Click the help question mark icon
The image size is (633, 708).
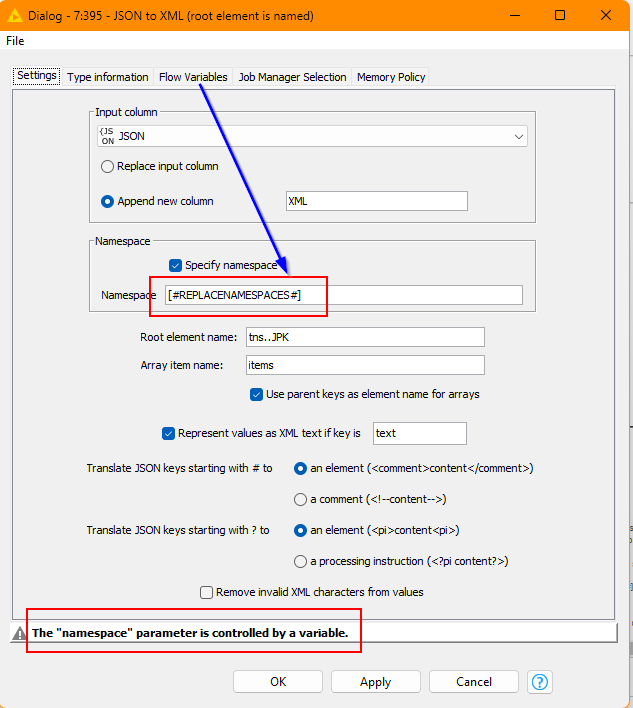(540, 682)
